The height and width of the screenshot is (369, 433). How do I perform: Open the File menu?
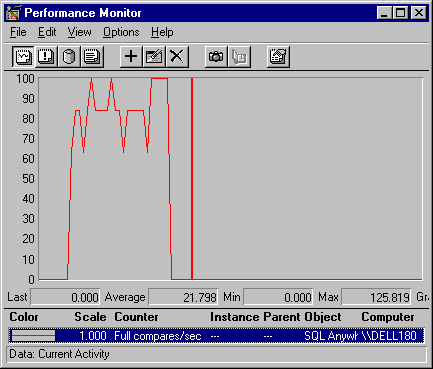[18, 32]
